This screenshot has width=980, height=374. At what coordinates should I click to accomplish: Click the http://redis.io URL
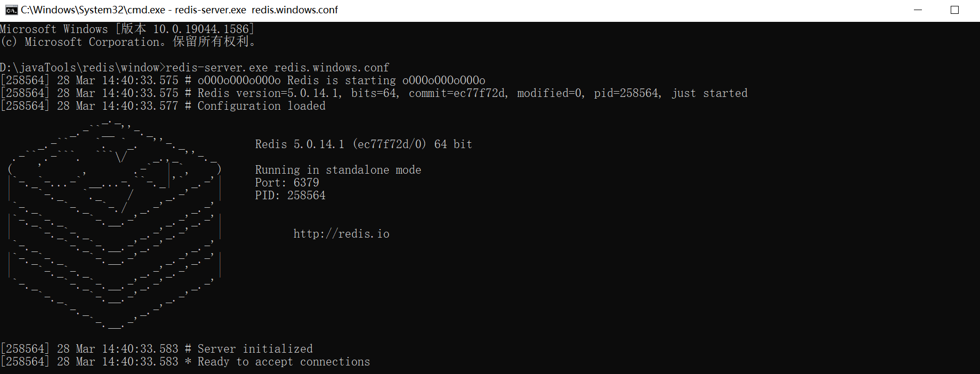tap(341, 234)
